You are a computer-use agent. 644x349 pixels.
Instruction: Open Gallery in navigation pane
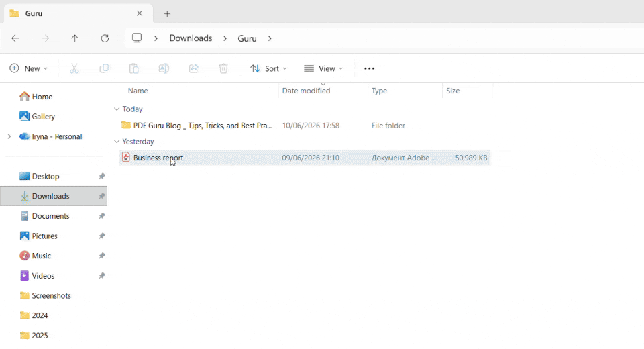click(x=37, y=116)
